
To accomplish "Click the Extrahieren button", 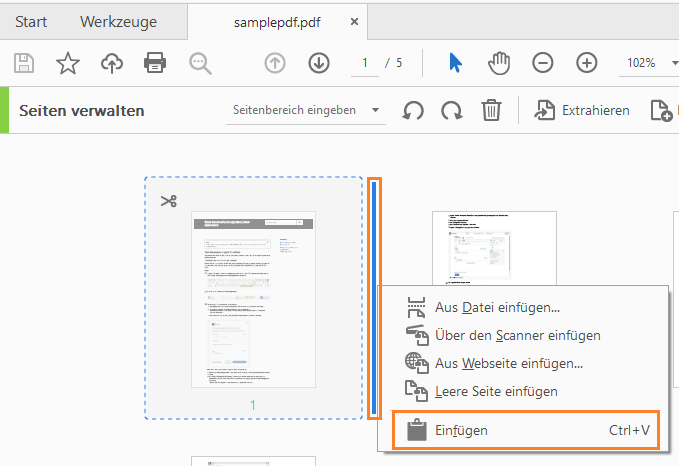I will (x=582, y=110).
